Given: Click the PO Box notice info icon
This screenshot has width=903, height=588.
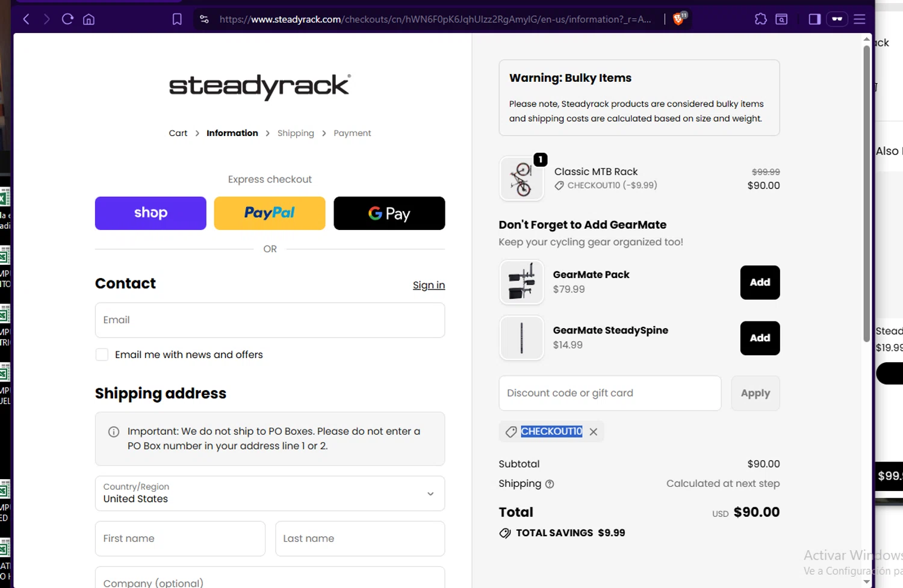Looking at the screenshot, I should pos(114,432).
